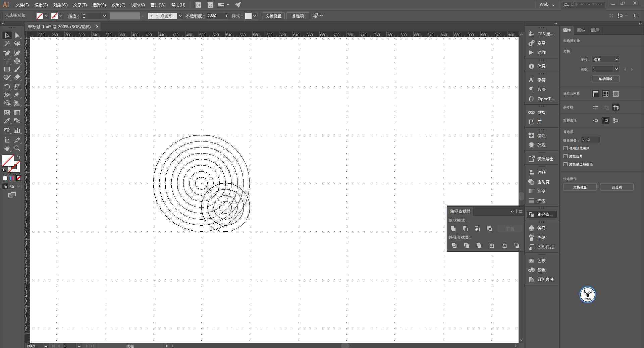Image resolution: width=644 pixels, height=348 pixels.
Task: Open the Appearance (外观) panel
Action: [x=541, y=145]
